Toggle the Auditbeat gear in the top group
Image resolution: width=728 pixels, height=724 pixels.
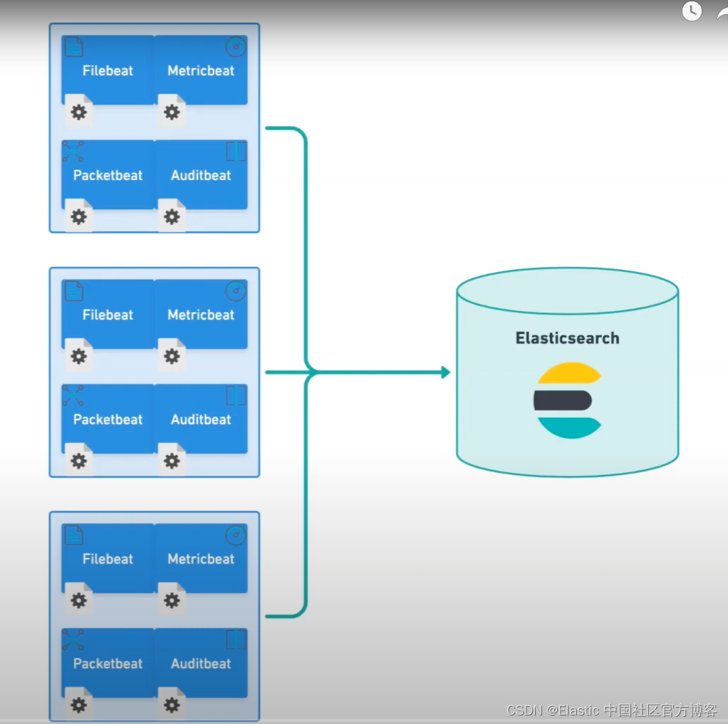pos(172,216)
